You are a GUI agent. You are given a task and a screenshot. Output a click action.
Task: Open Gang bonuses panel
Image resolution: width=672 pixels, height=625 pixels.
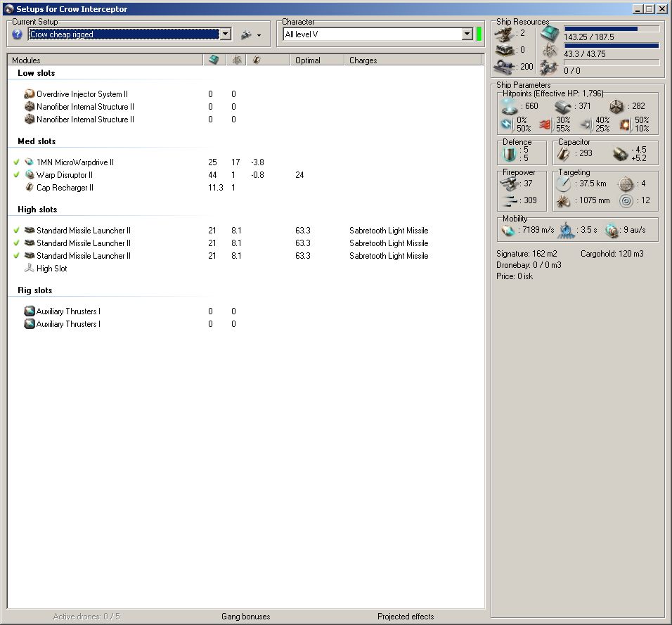(x=245, y=617)
